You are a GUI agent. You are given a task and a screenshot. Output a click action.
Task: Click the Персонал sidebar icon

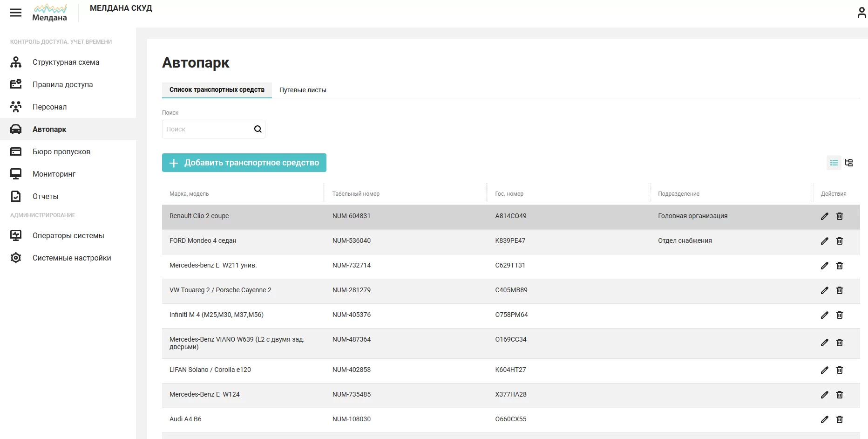pyautogui.click(x=16, y=107)
